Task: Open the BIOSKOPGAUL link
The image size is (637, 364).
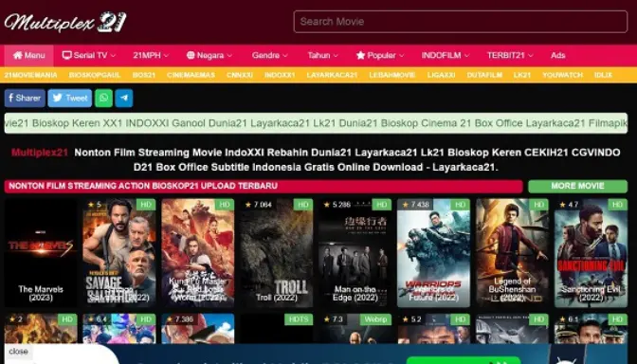Action: 95,75
